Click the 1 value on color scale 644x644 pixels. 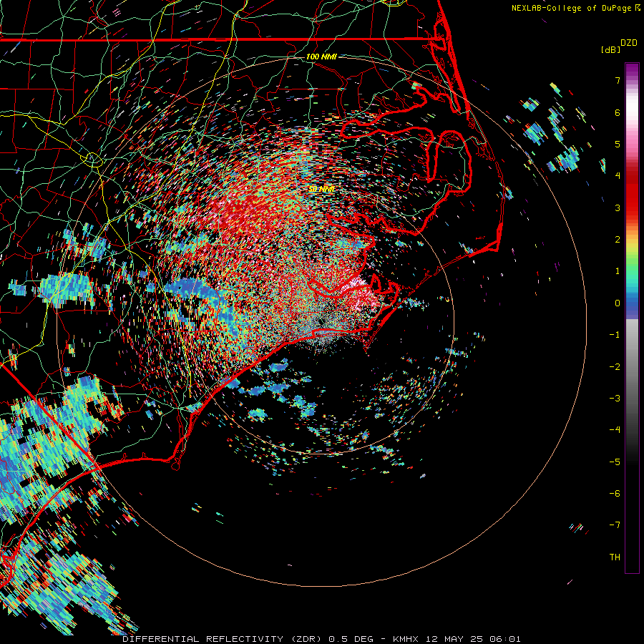point(618,271)
